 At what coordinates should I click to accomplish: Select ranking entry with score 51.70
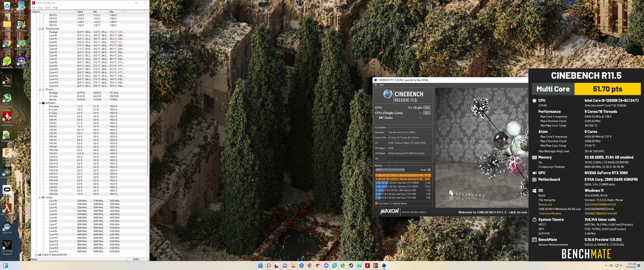[403, 175]
